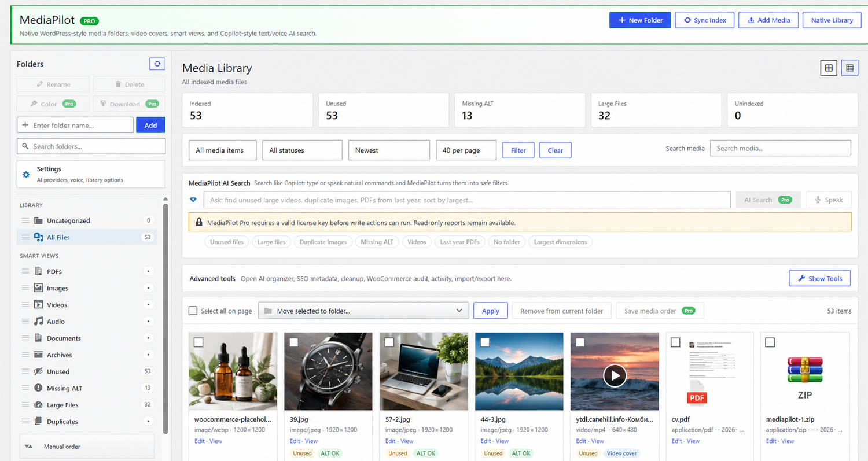Open the All media items dropdown
The height and width of the screenshot is (461, 868).
tap(223, 150)
